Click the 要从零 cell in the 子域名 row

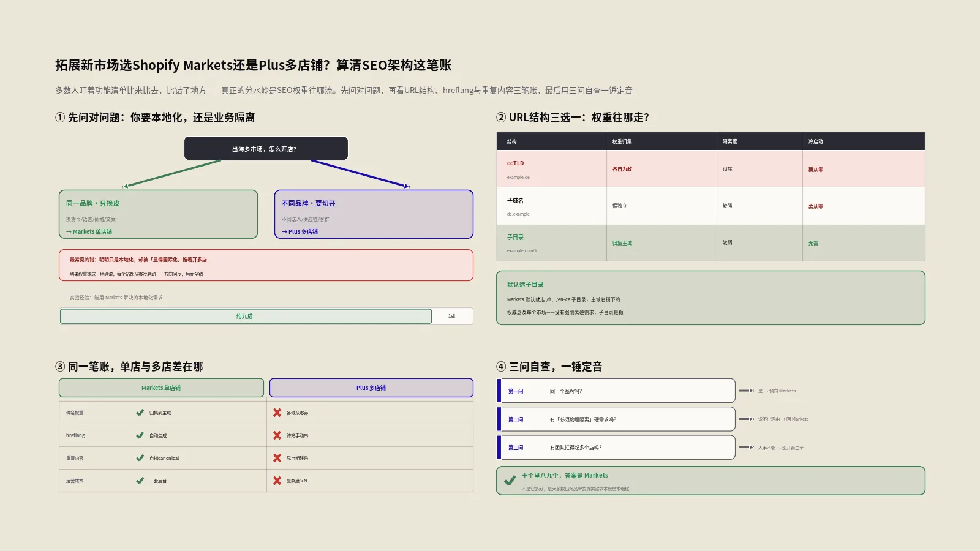[x=816, y=206]
